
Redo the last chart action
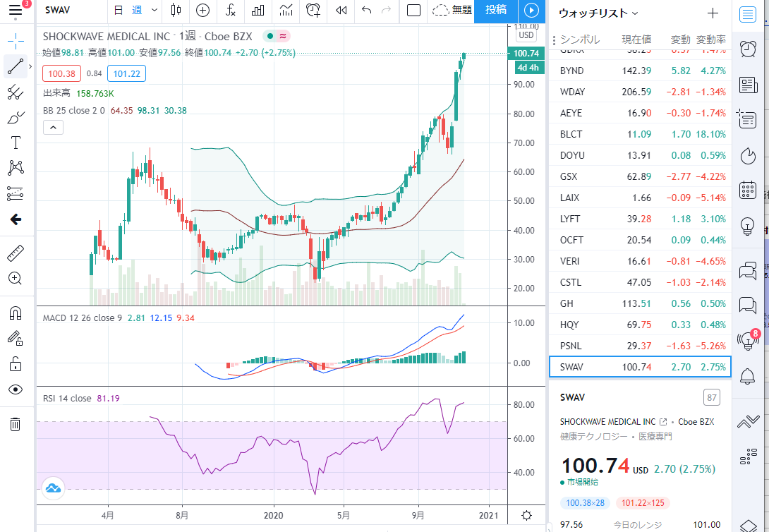point(387,10)
